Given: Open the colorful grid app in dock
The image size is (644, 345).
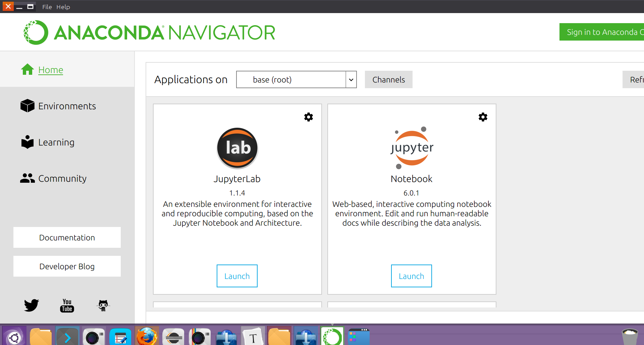Looking at the screenshot, I should click(x=359, y=336).
